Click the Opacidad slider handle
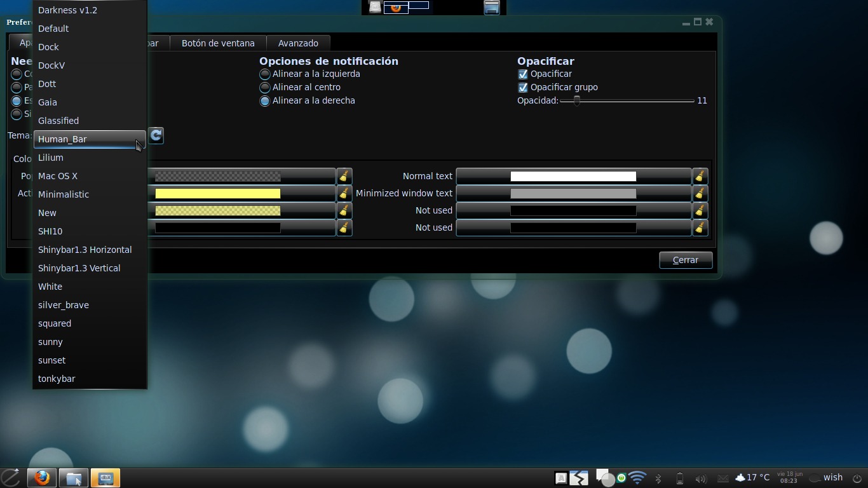Screen dimensions: 868x488 [577, 101]
